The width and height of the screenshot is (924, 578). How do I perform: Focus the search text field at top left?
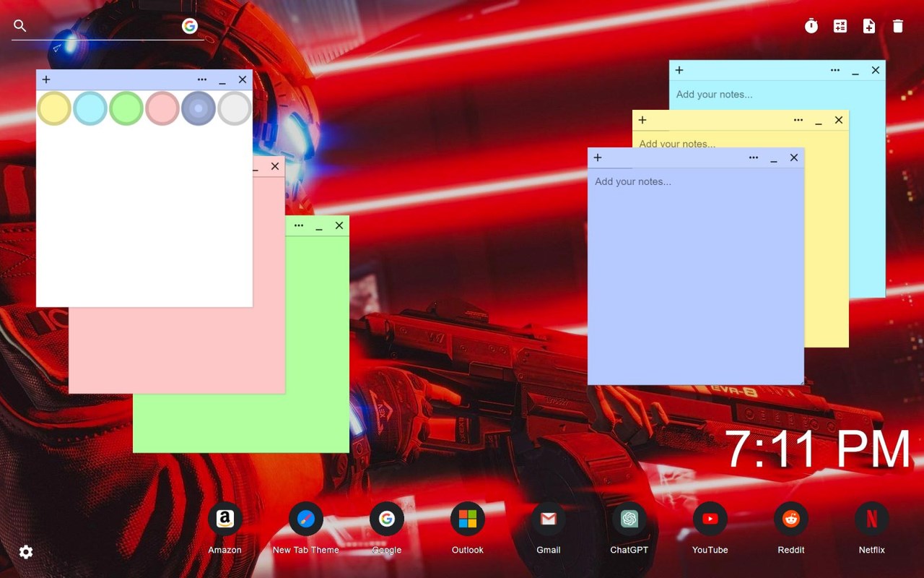[105, 26]
